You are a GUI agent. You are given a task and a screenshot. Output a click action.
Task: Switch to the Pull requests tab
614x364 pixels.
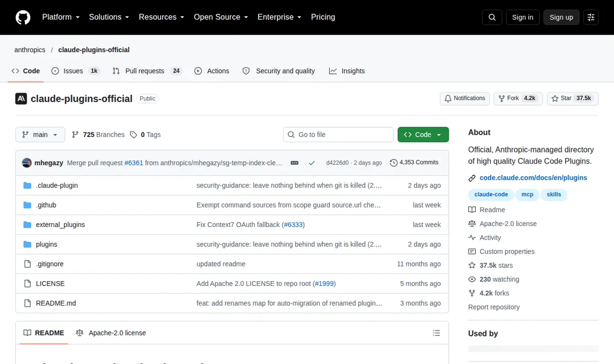pos(147,71)
